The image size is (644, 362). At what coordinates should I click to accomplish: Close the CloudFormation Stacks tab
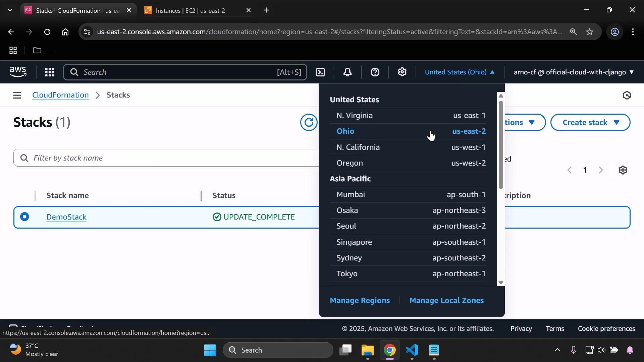[x=129, y=10]
